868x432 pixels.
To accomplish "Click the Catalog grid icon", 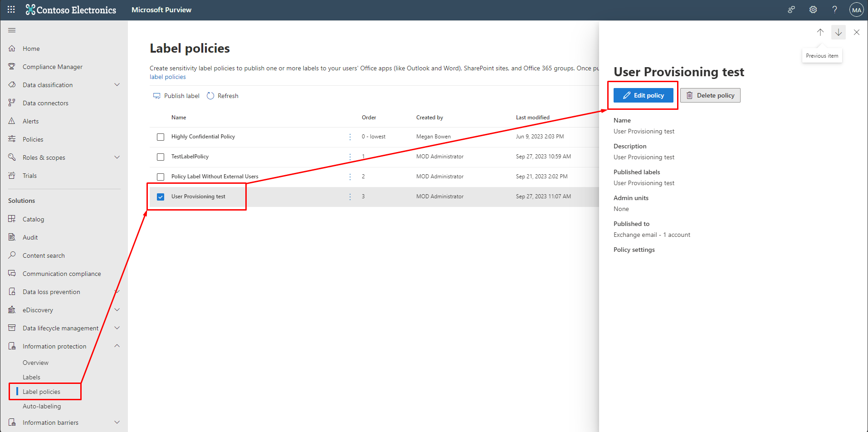I will [x=12, y=219].
